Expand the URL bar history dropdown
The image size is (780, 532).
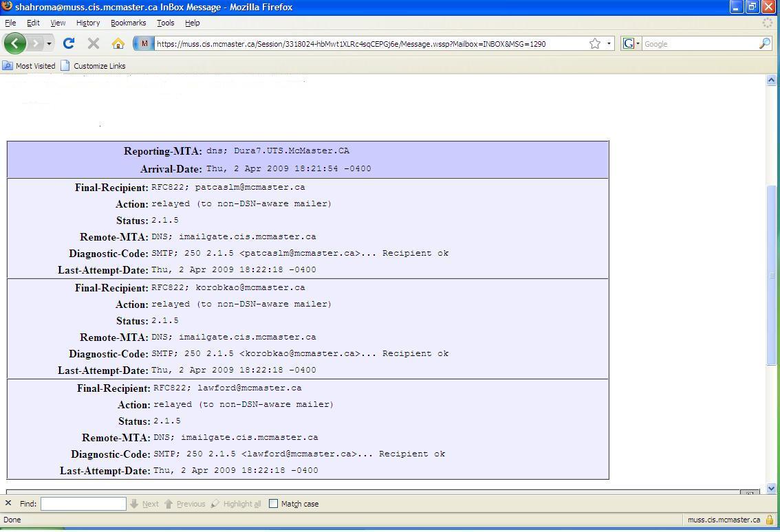(x=609, y=43)
